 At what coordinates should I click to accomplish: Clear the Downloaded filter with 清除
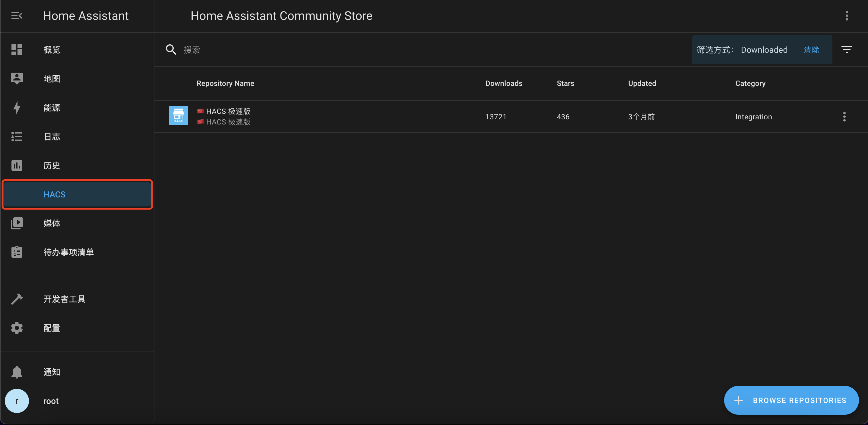click(811, 50)
